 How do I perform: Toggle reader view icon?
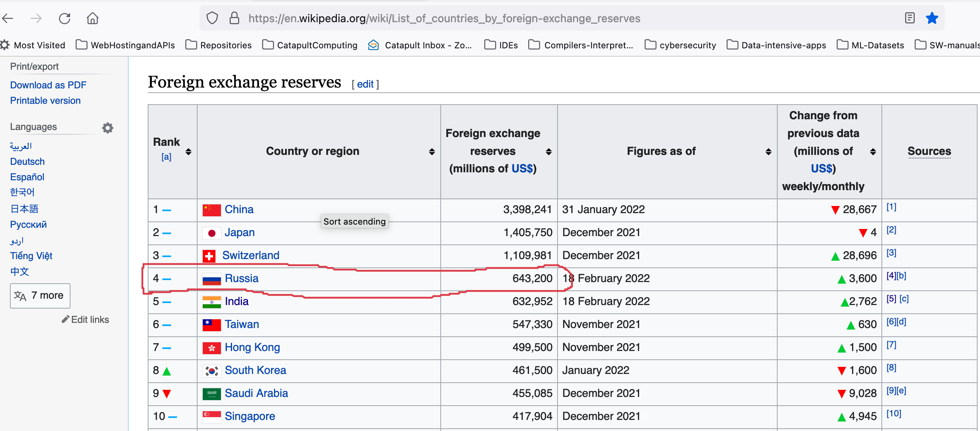point(910,18)
